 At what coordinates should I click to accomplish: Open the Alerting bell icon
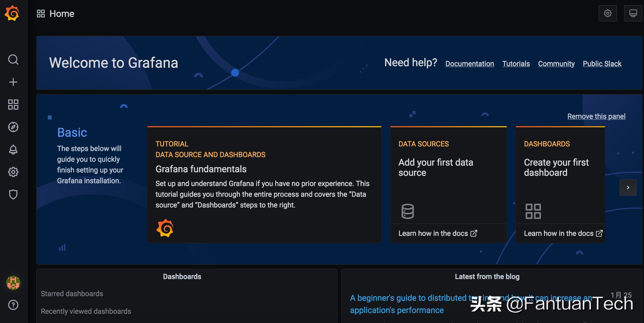(x=13, y=149)
